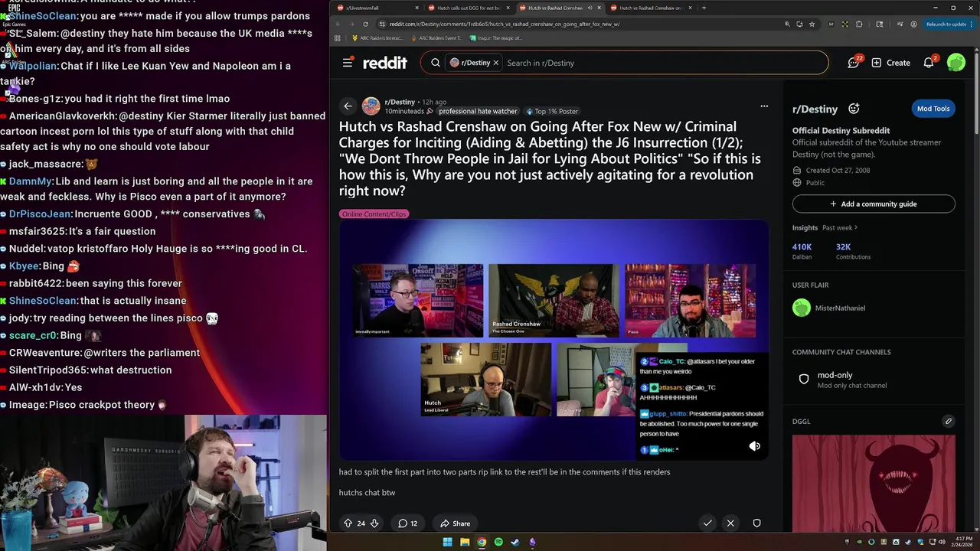
Task: Open Reddit chat messages icon
Action: point(854,63)
